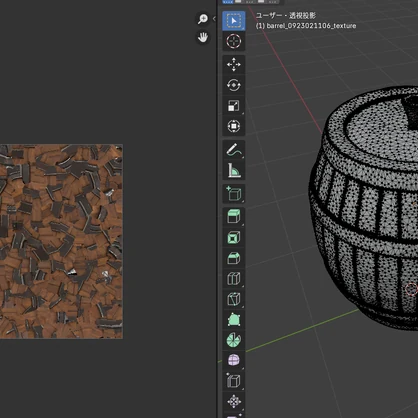This screenshot has width=418, height=418.
Task: Expand the UV editor sidebar arrow
Action: coord(214,19)
